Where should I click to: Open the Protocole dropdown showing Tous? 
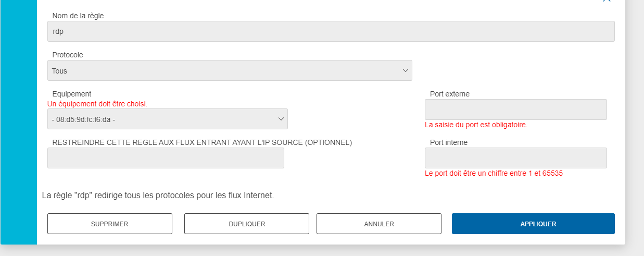tap(230, 70)
